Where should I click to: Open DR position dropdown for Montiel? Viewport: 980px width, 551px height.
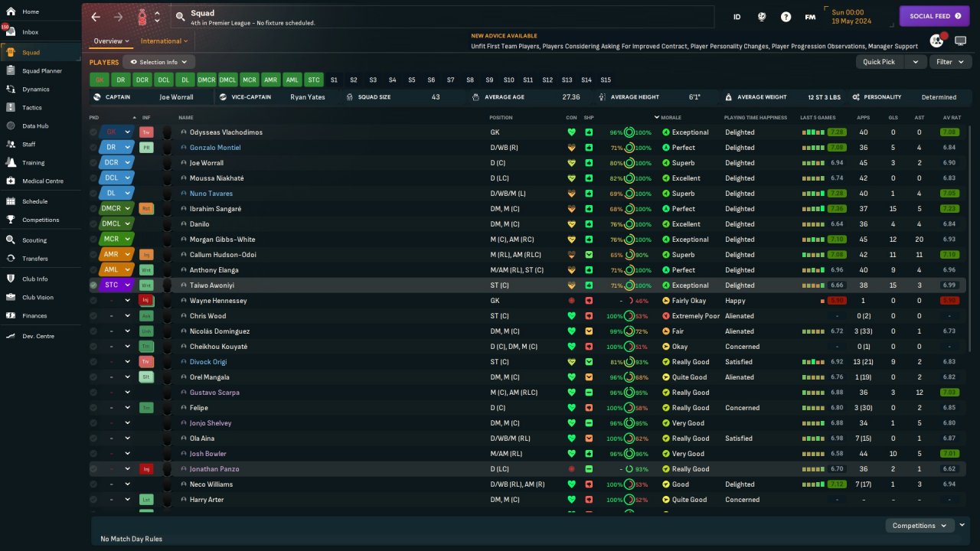[x=128, y=148]
